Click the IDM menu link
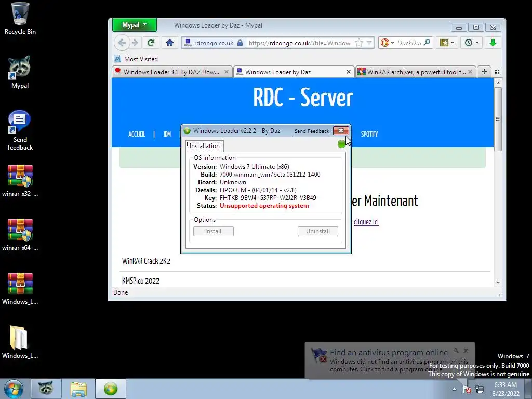This screenshot has width=532, height=399. click(x=167, y=135)
